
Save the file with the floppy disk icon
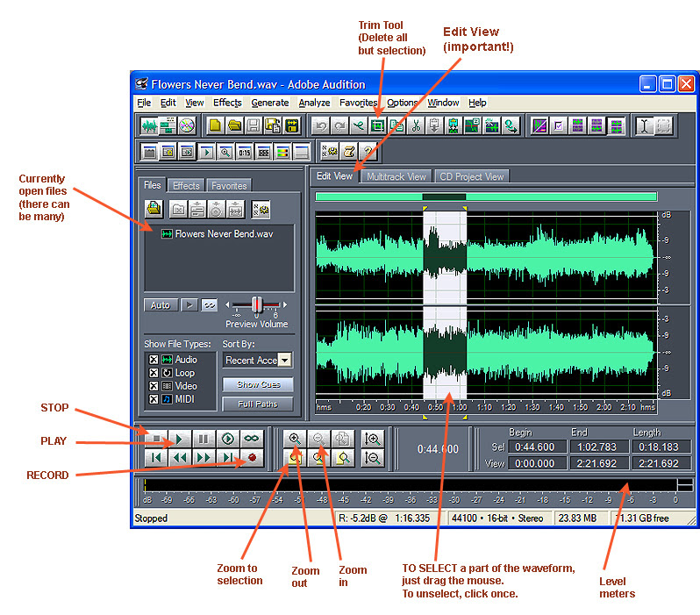pos(254,126)
